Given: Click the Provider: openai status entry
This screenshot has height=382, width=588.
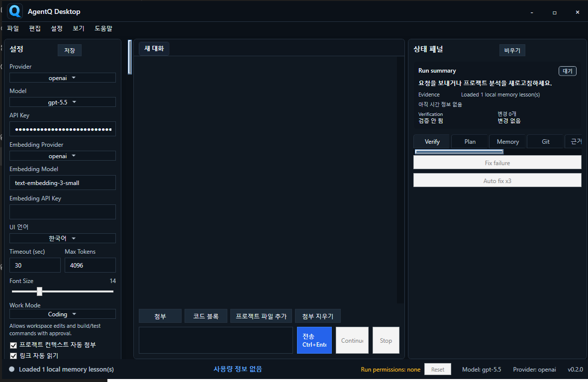Looking at the screenshot, I should 534,370.
